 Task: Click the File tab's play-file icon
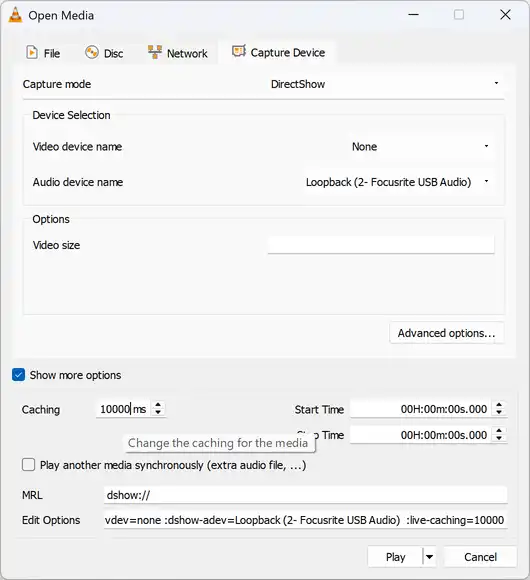pos(32,53)
